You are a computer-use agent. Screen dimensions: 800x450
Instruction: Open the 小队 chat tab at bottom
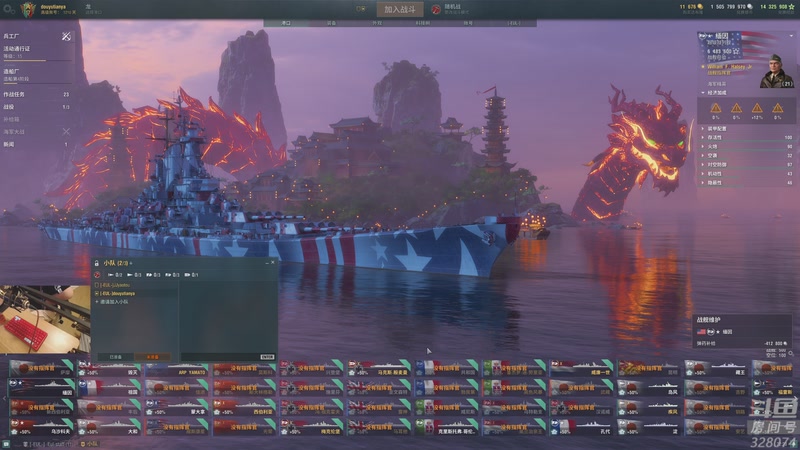click(x=90, y=444)
